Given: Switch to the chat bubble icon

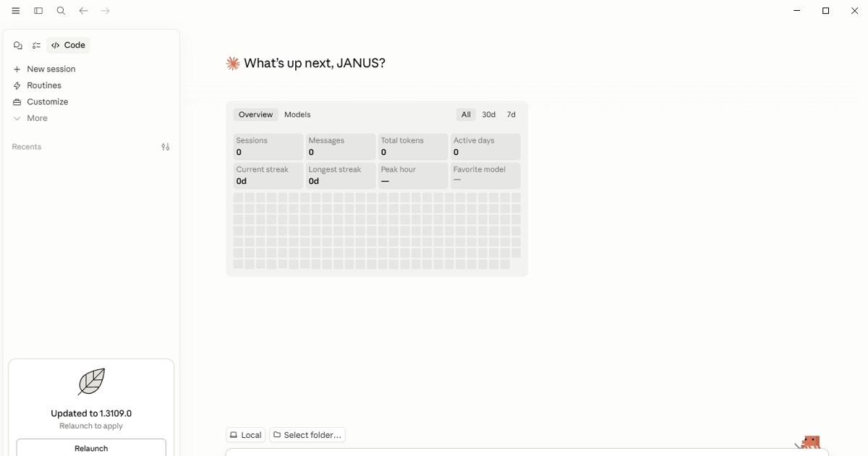Looking at the screenshot, I should tap(18, 46).
